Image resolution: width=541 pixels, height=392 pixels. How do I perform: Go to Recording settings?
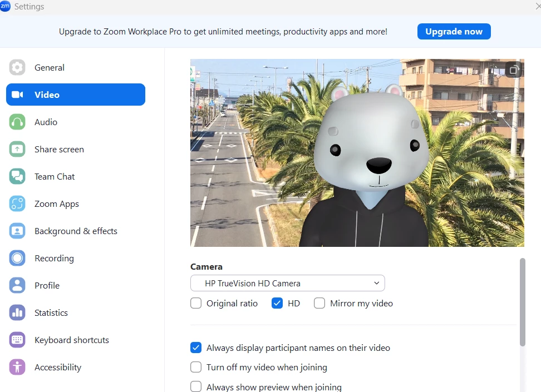[76, 258]
